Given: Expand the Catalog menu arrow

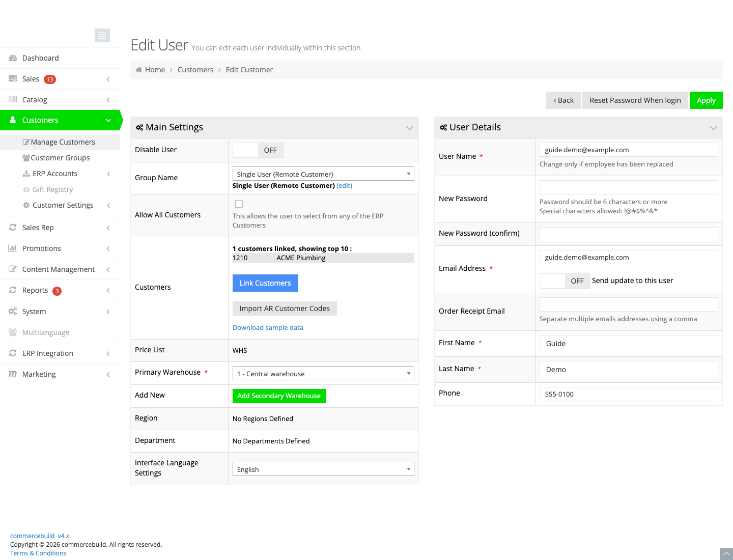Looking at the screenshot, I should click(x=108, y=100).
